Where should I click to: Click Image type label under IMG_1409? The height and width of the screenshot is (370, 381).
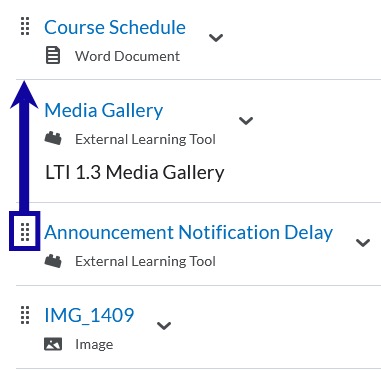click(94, 344)
